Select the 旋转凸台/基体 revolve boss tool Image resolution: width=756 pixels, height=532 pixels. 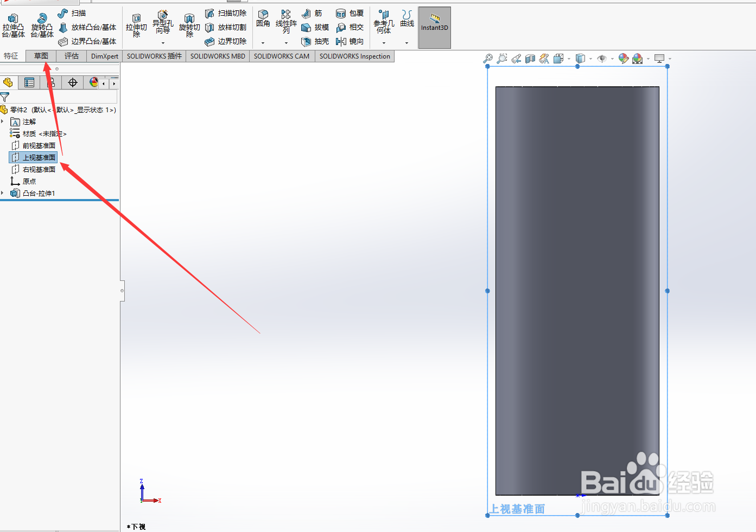pyautogui.click(x=42, y=26)
